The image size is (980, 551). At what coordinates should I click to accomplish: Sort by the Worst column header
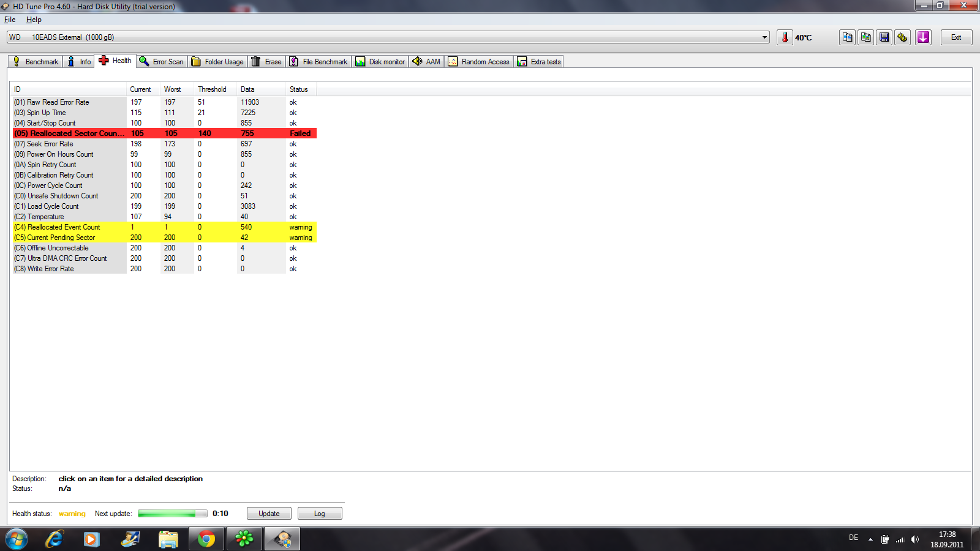tap(177, 89)
